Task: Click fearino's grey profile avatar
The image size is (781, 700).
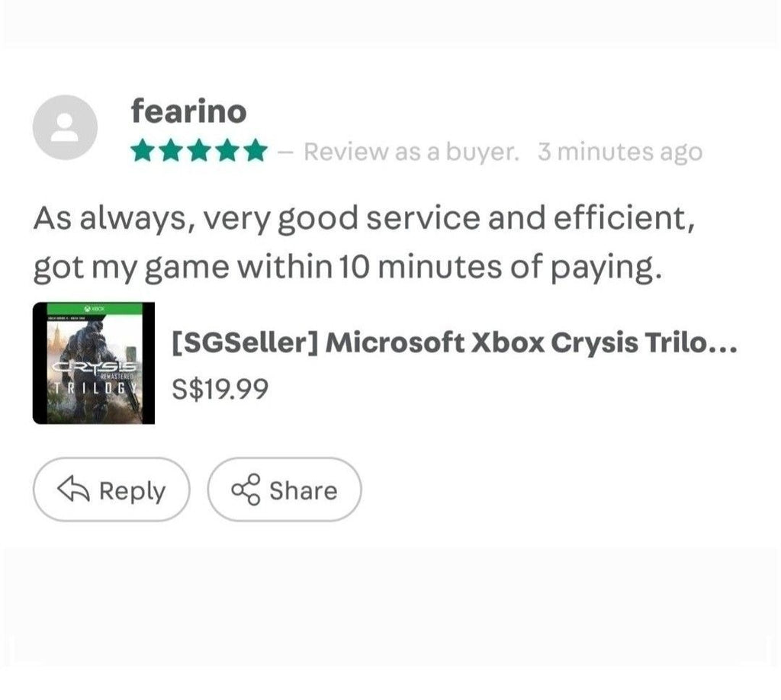Action: click(65, 127)
